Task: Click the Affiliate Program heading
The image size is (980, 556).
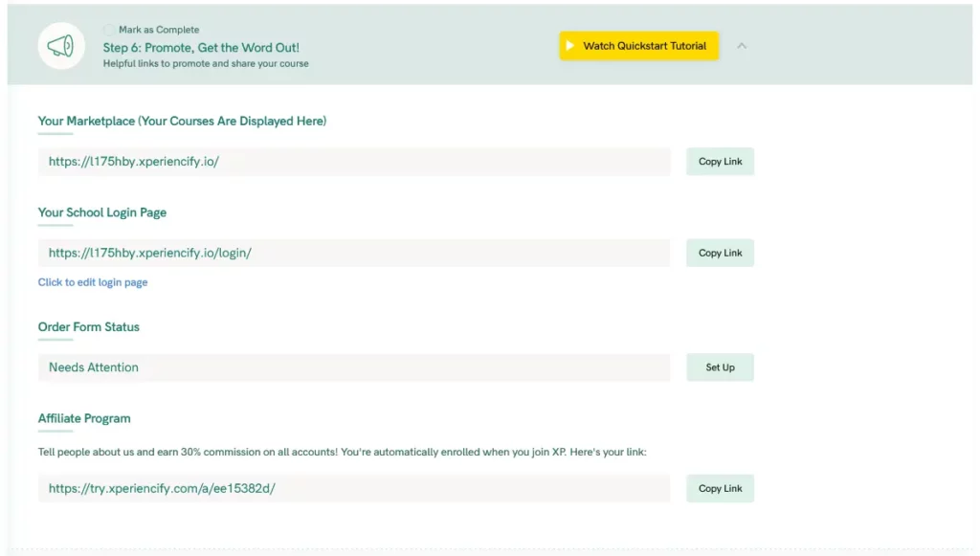Action: (x=84, y=417)
